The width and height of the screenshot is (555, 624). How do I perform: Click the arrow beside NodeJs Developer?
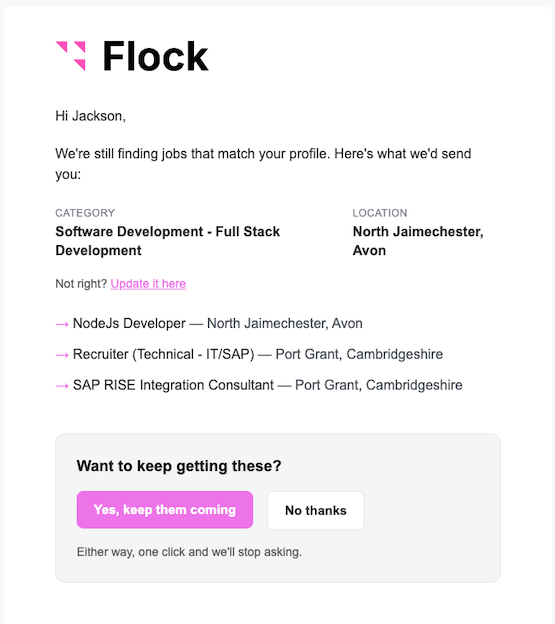tap(62, 324)
